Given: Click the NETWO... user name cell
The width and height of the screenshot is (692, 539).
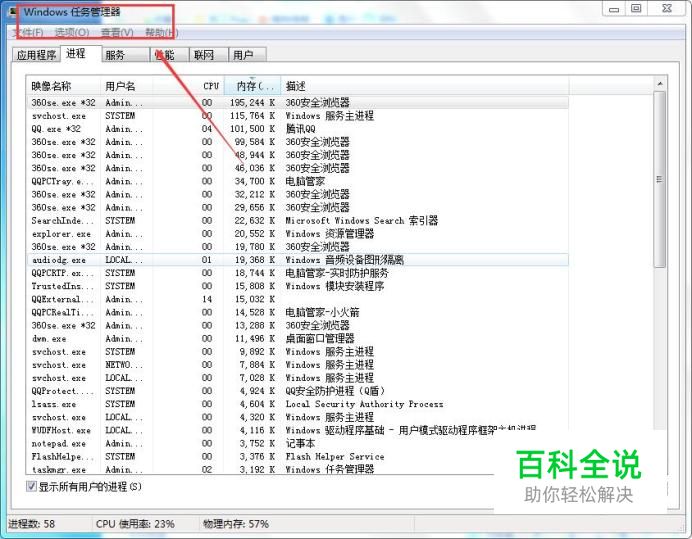Looking at the screenshot, I should click(x=124, y=365).
